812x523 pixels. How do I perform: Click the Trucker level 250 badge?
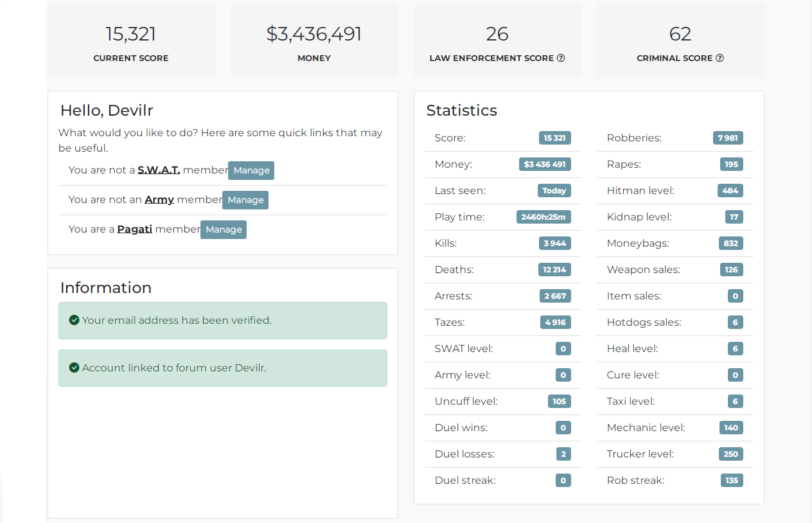(730, 454)
